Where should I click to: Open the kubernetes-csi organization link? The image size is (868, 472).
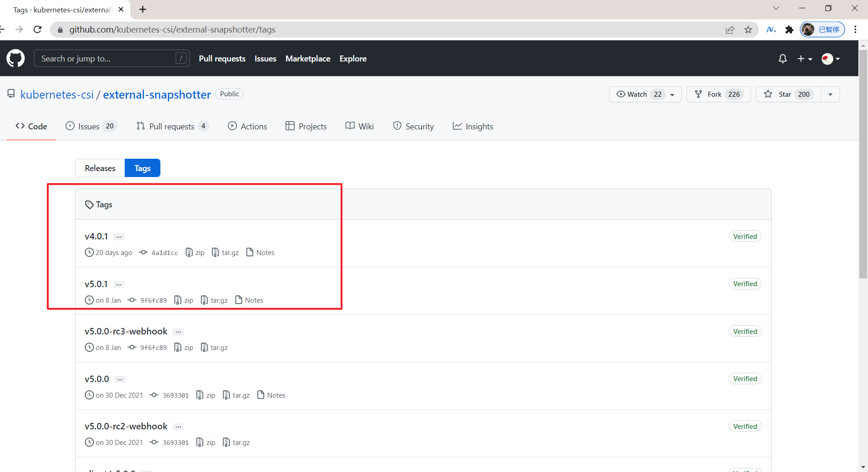pos(57,94)
